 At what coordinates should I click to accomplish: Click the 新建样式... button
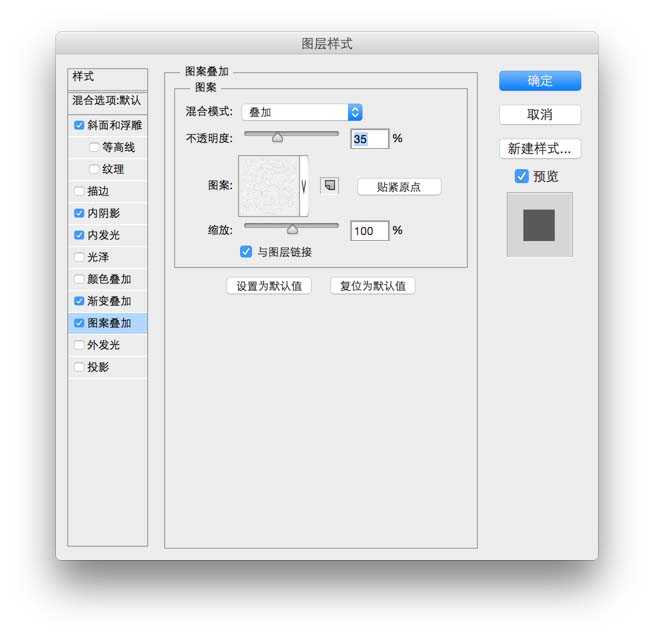coord(540,149)
